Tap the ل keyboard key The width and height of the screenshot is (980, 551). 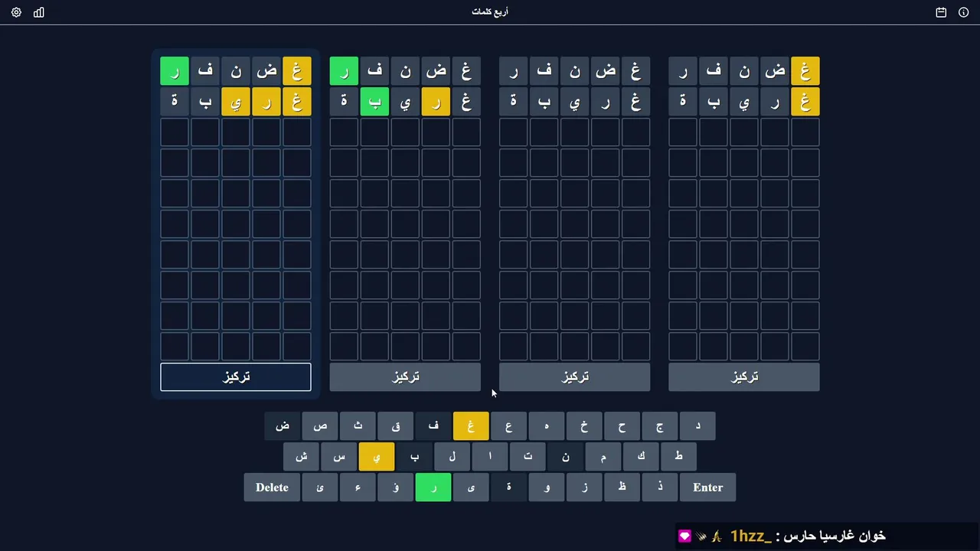(452, 457)
